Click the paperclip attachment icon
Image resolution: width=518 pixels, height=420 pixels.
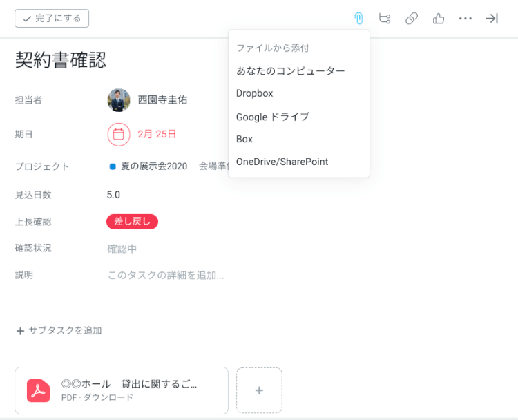pos(358,19)
